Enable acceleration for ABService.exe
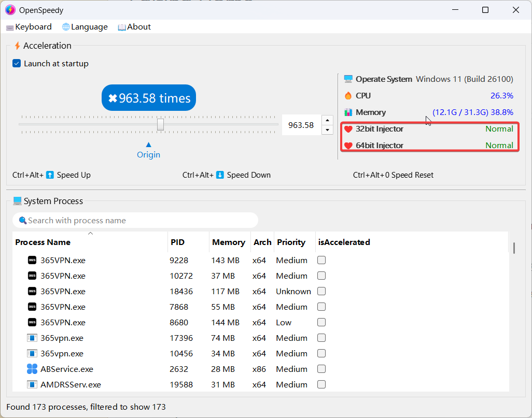532x418 pixels. pos(321,369)
